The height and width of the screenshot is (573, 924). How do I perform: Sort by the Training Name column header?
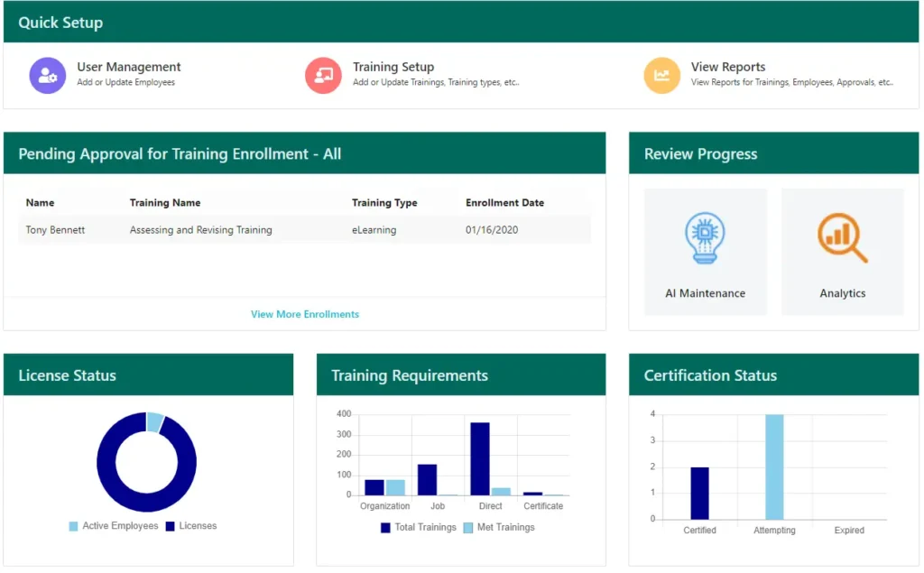pos(165,203)
